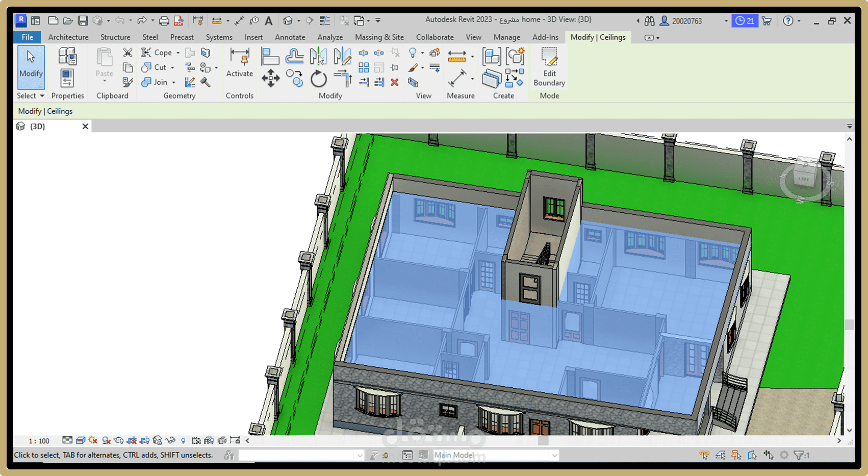Switch to the Collaborate ribbon tab
The image size is (868, 476).
[435, 37]
